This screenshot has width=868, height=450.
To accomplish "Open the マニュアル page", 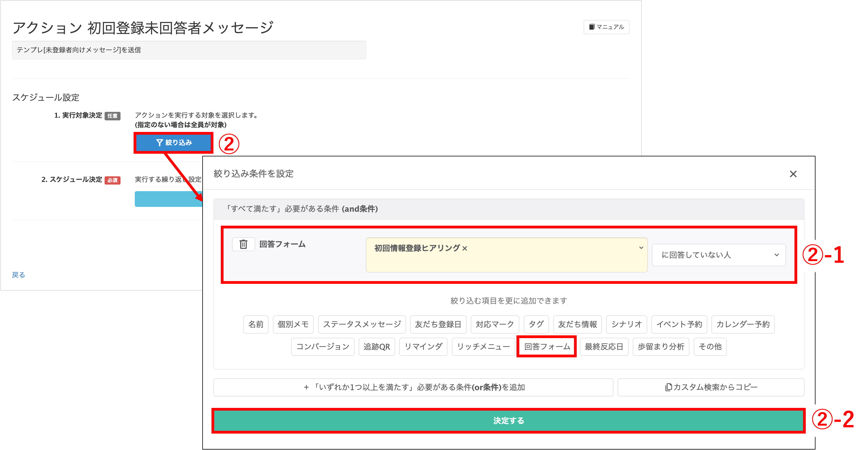I will pyautogui.click(x=607, y=27).
